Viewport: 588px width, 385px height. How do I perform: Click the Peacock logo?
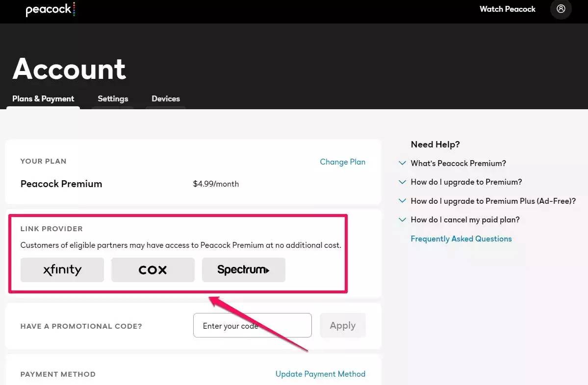point(50,9)
